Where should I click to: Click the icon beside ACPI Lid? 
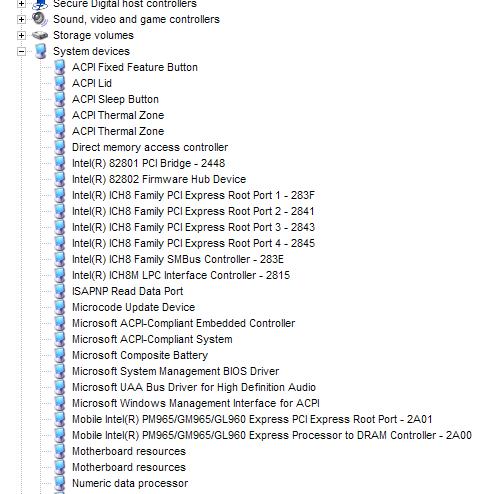click(x=60, y=83)
